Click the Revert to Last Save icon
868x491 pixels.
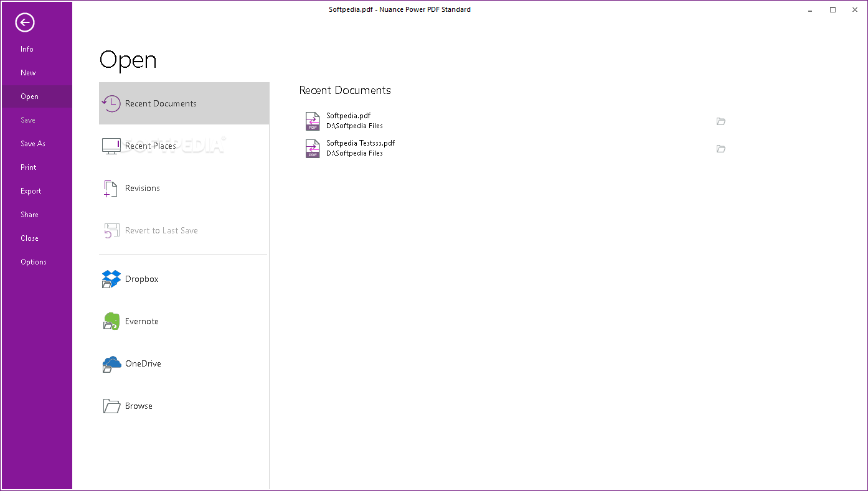[111, 231]
